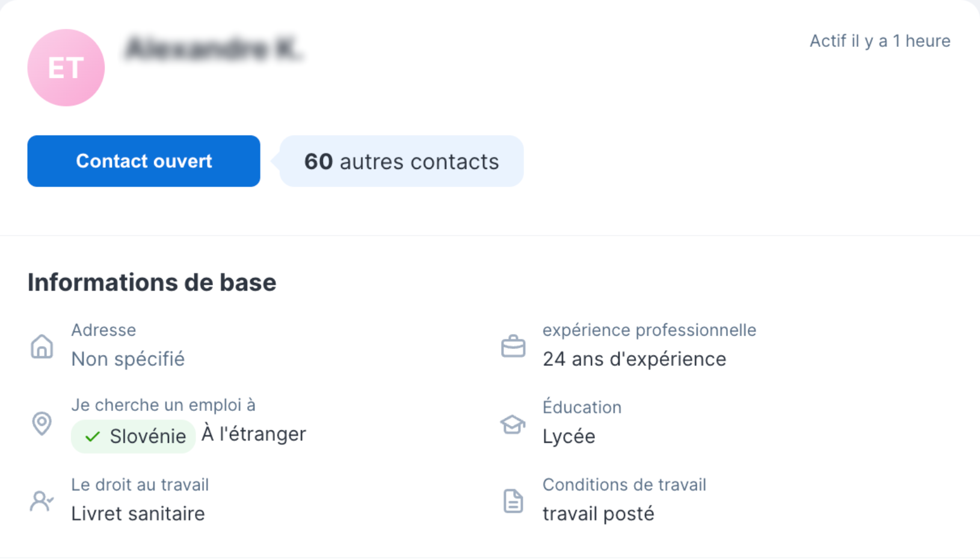Click the green checkmark in Slovénie chip
Image resolution: width=980 pixels, height=559 pixels.
coord(93,437)
